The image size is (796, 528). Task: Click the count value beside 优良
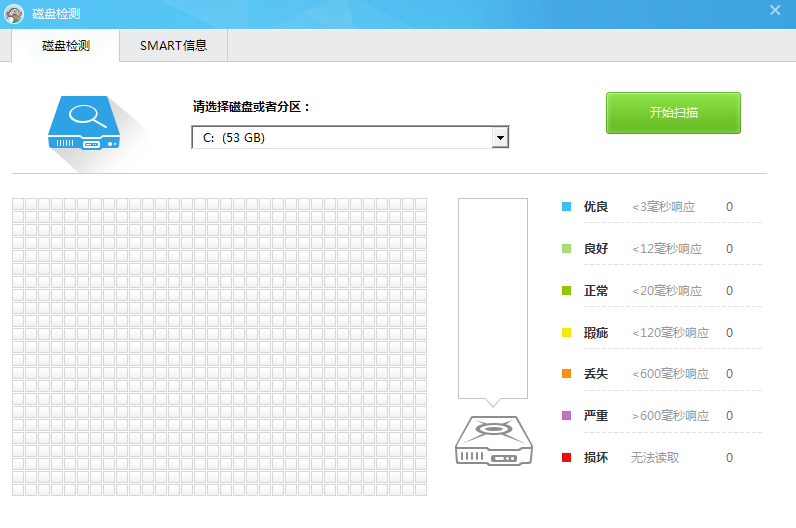point(729,207)
